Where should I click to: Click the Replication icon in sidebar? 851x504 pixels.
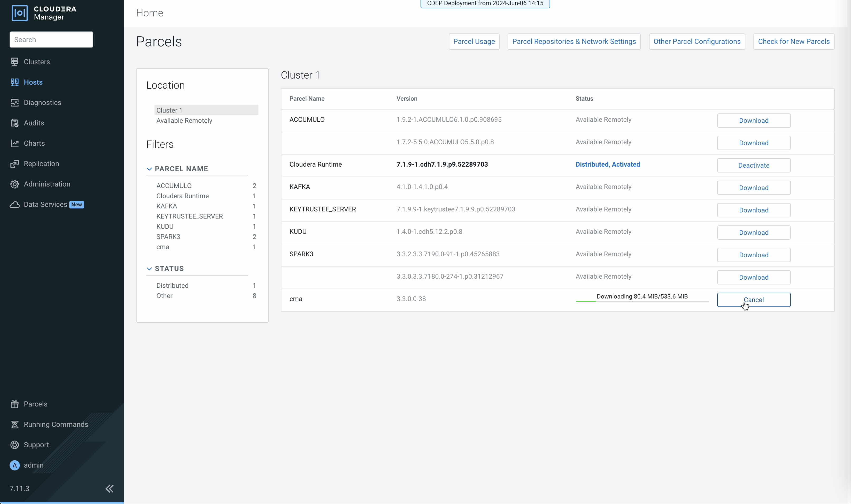tap(14, 164)
